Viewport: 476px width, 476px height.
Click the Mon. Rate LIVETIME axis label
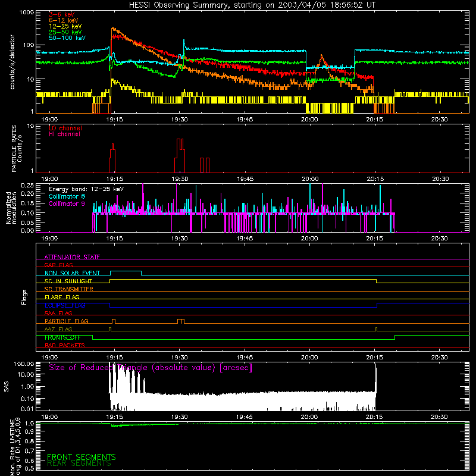pos(15,447)
